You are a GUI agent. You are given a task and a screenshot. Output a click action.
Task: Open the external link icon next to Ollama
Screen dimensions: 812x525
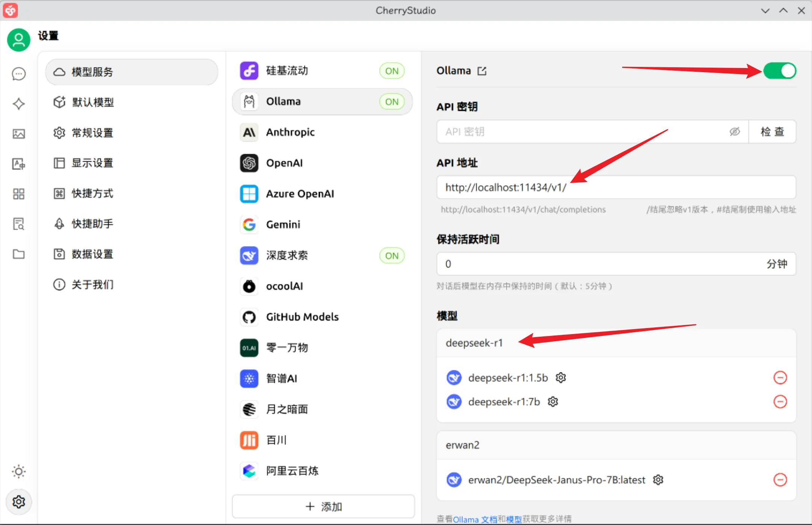(482, 71)
